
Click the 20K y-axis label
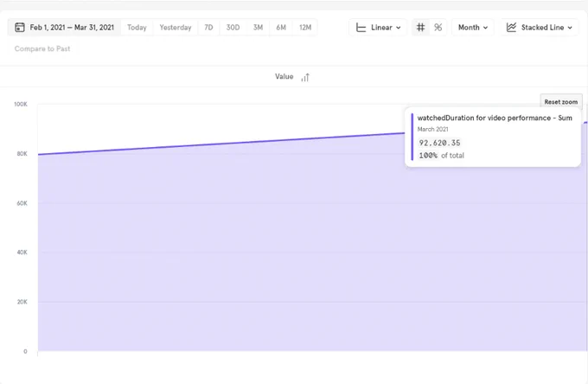22,302
